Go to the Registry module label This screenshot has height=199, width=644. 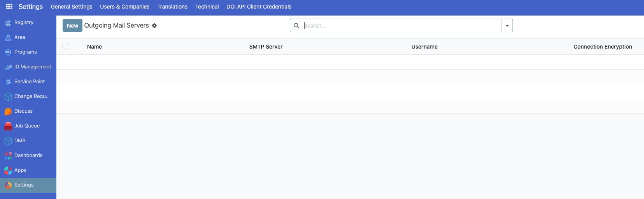click(24, 23)
